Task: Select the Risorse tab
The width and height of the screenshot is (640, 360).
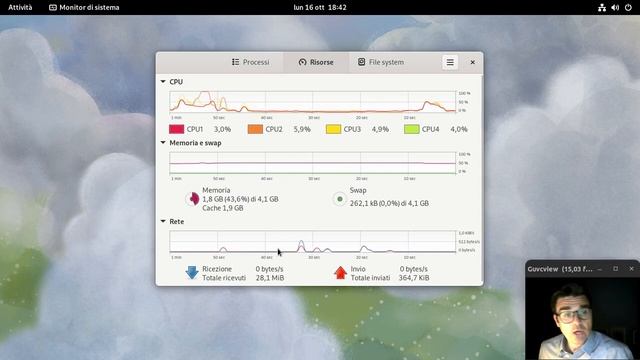Action: [316, 62]
